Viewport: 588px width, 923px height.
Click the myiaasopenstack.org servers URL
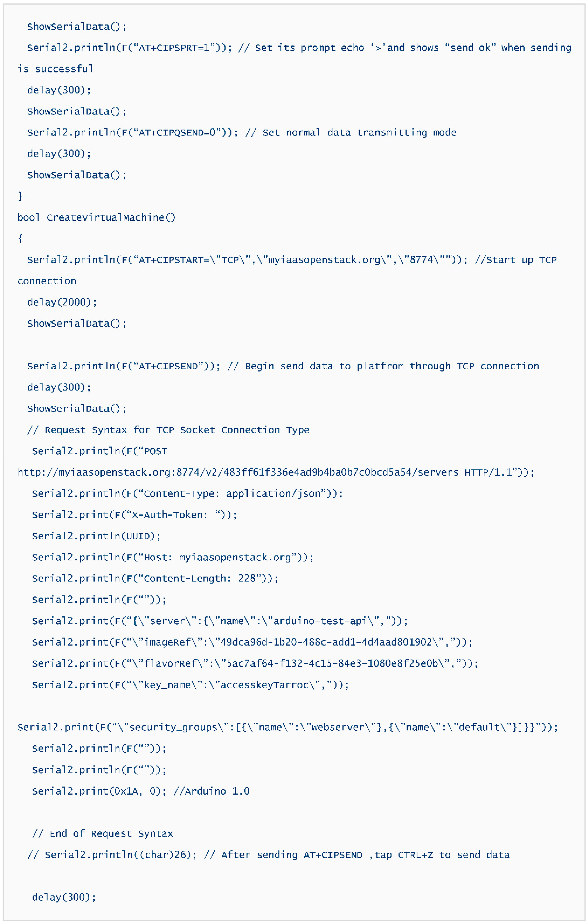pos(237,472)
